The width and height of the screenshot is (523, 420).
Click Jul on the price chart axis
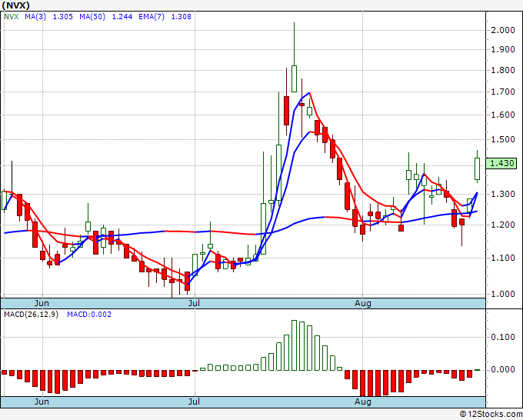pyautogui.click(x=194, y=304)
